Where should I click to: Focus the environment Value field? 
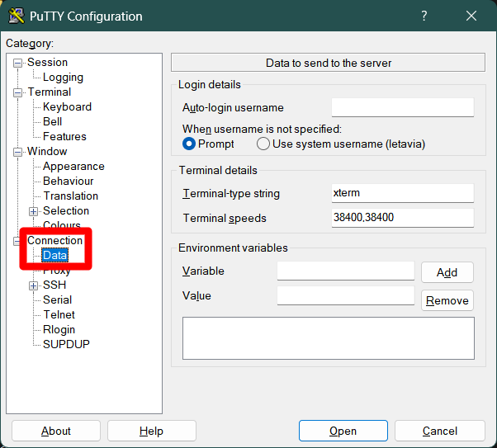click(346, 295)
